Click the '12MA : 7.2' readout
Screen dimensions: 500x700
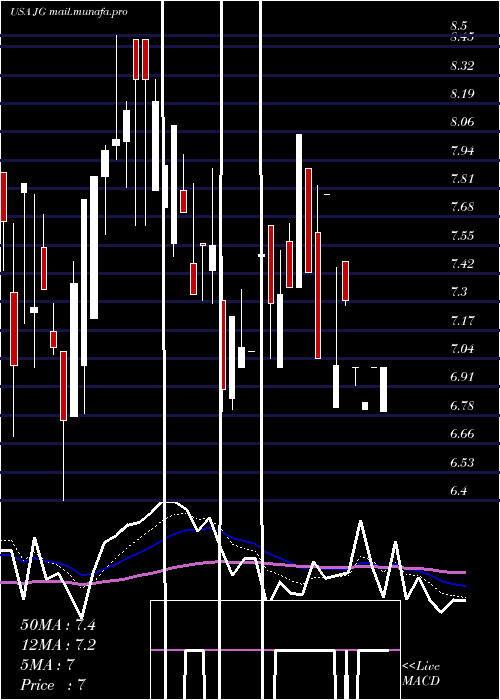pyautogui.click(x=58, y=645)
